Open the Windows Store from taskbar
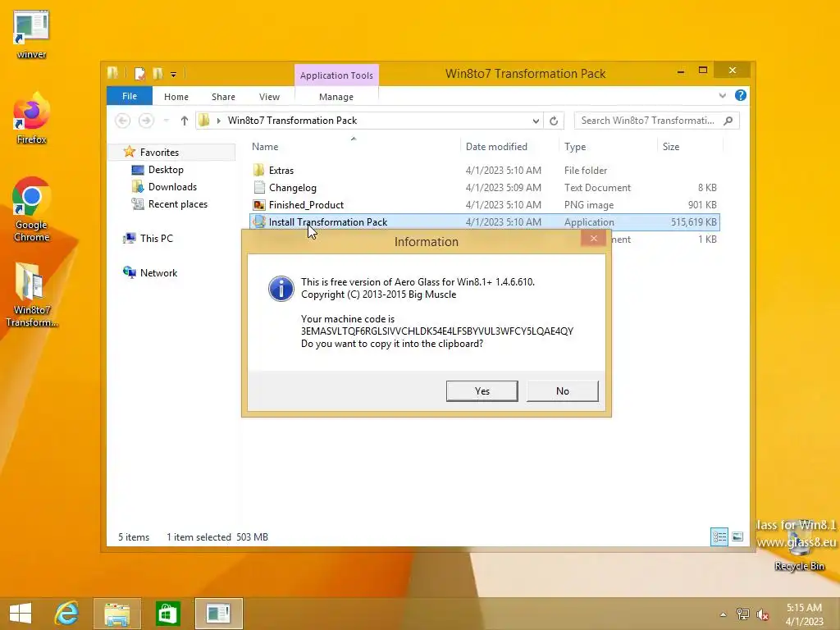Viewport: 840px width, 630px height. coord(167,614)
